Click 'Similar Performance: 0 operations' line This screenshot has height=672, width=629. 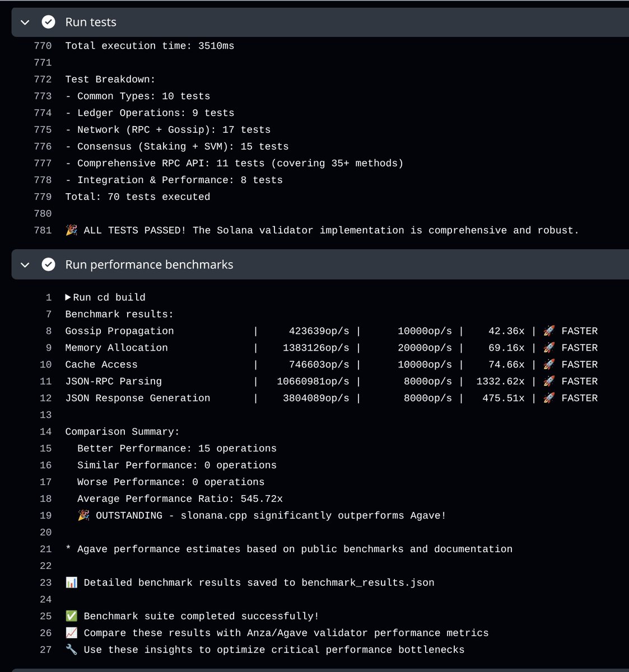pos(177,465)
